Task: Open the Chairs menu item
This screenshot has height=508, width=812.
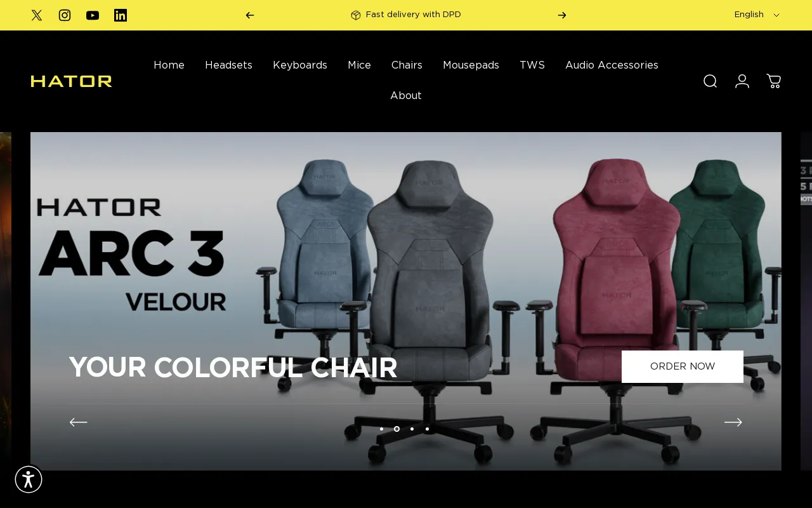Action: [407, 65]
